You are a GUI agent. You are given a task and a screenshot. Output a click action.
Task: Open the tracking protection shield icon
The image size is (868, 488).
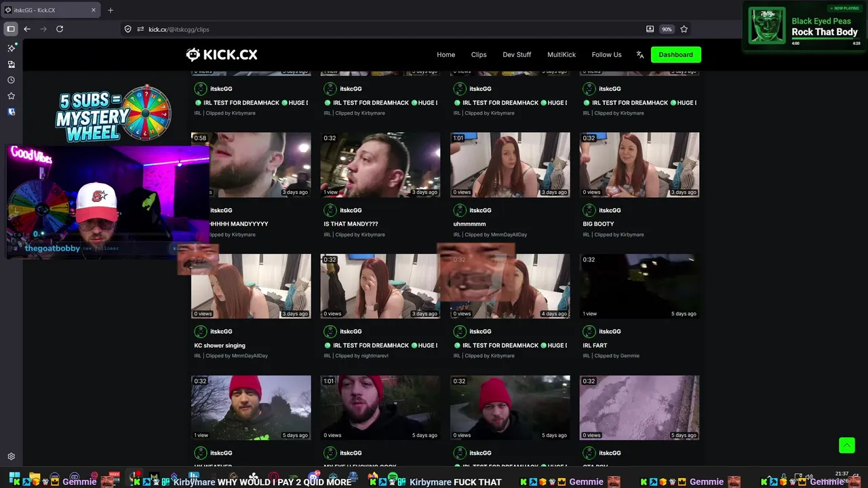[127, 29]
